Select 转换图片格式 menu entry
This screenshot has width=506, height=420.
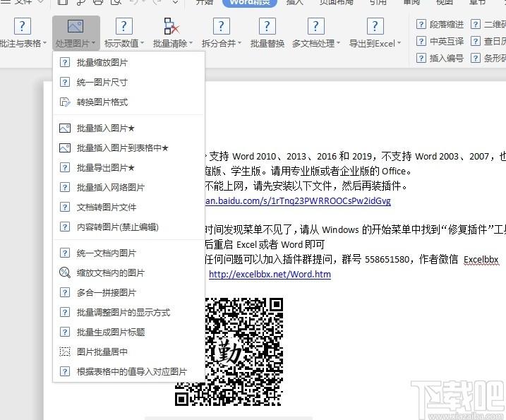click(128, 102)
